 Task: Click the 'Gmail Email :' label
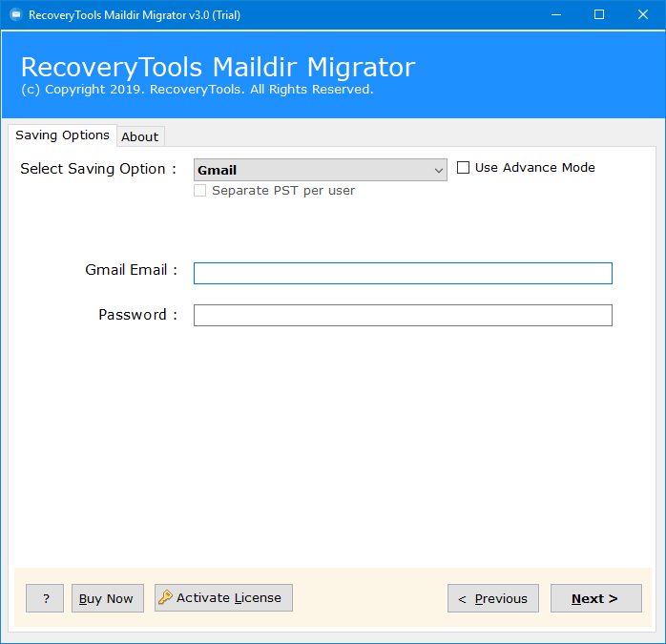132,270
